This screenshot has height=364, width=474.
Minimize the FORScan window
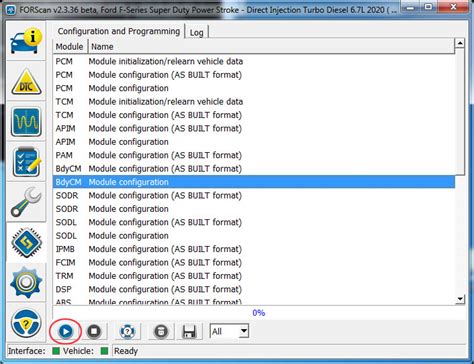coord(410,6)
